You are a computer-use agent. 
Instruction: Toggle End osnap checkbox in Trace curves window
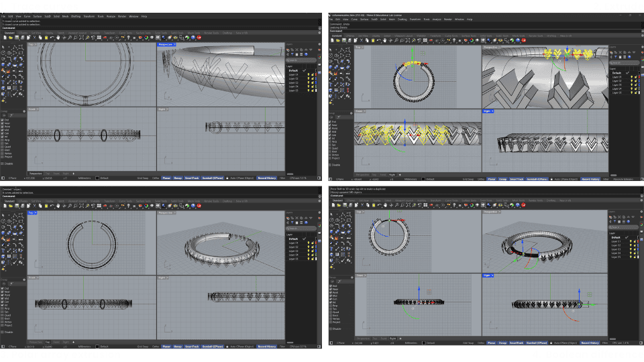click(3, 119)
